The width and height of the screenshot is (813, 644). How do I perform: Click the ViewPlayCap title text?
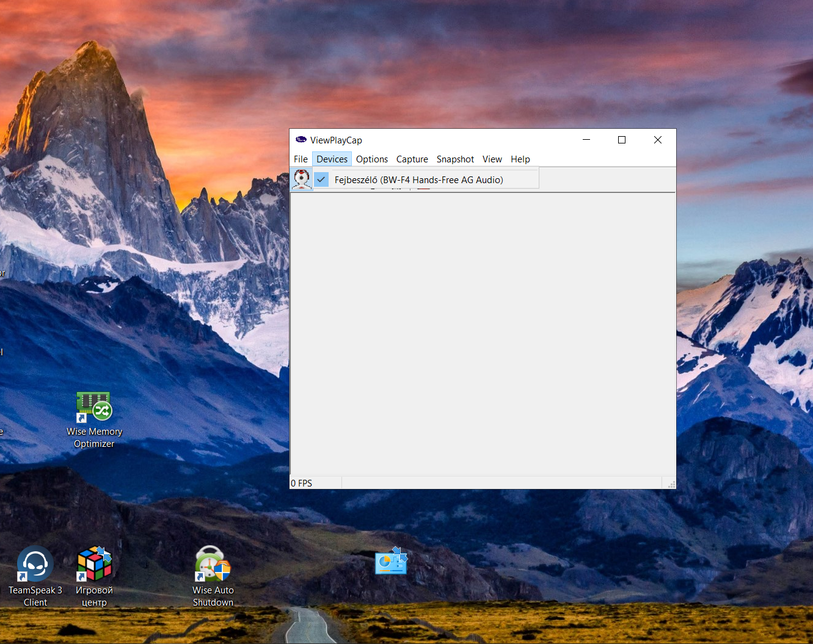click(x=336, y=140)
